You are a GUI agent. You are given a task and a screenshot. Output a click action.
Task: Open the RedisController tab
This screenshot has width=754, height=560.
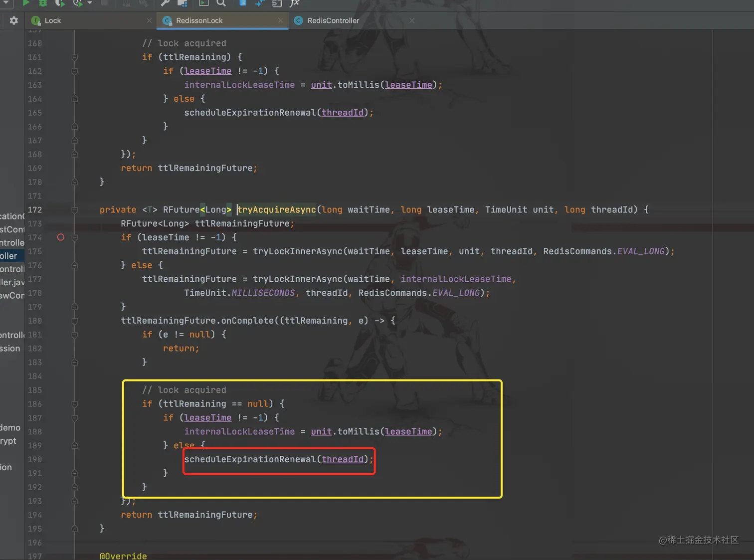click(354, 20)
